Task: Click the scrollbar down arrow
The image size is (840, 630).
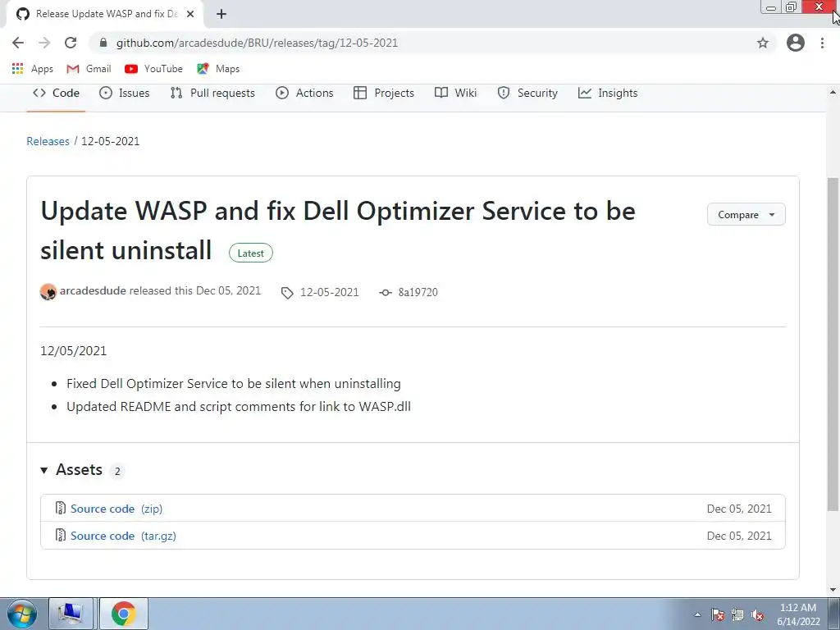Action: coord(833,590)
